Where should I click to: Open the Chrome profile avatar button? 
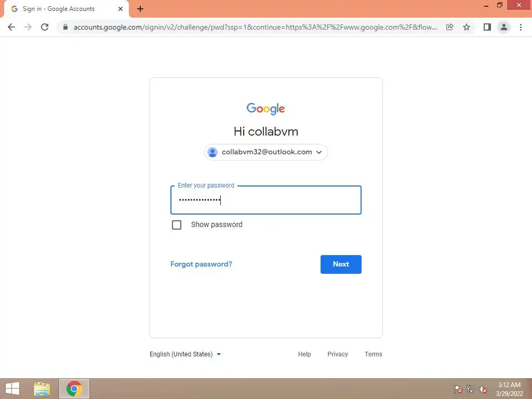[504, 27]
